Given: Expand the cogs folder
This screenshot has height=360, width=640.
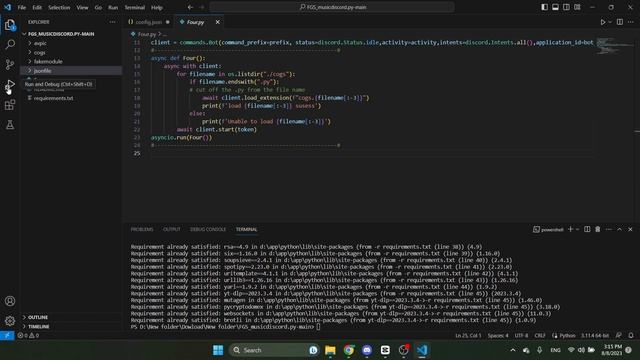Looking at the screenshot, I should coord(39,52).
